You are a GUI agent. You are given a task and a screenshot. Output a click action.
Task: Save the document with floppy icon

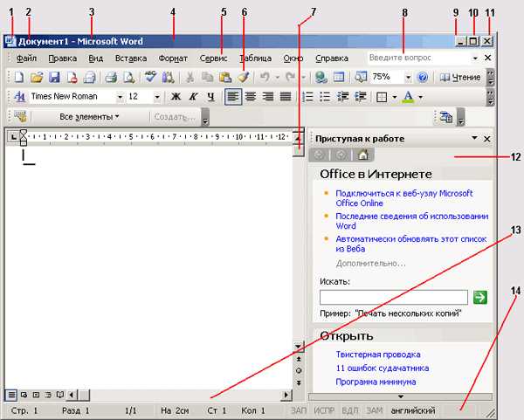pos(54,78)
